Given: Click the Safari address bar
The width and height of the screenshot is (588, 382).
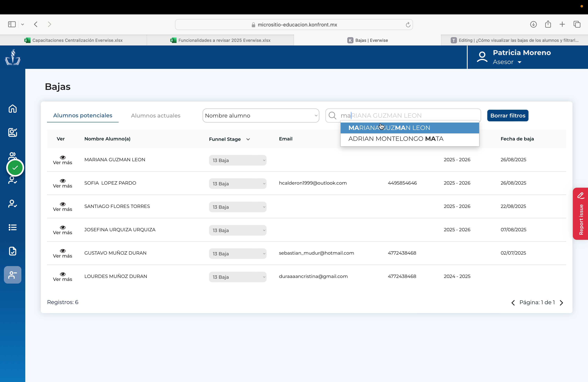Looking at the screenshot, I should click(294, 25).
